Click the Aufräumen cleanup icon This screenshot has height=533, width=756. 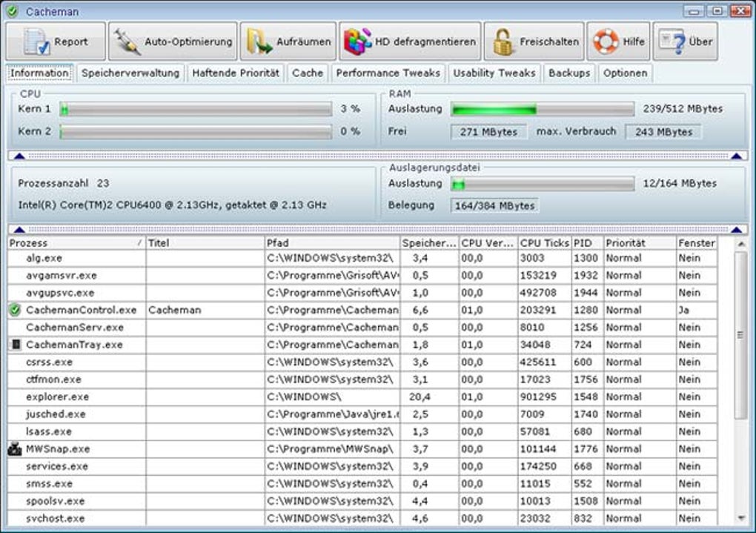tap(259, 42)
